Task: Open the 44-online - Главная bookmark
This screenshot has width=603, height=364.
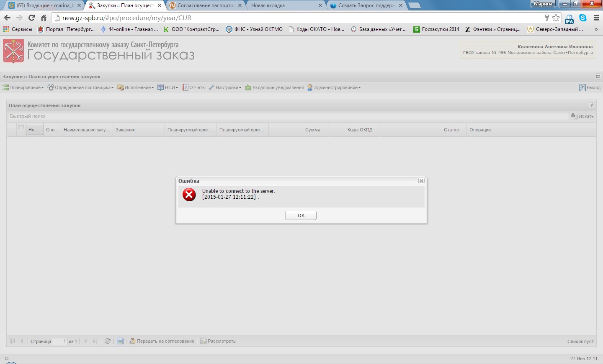Action: point(129,29)
